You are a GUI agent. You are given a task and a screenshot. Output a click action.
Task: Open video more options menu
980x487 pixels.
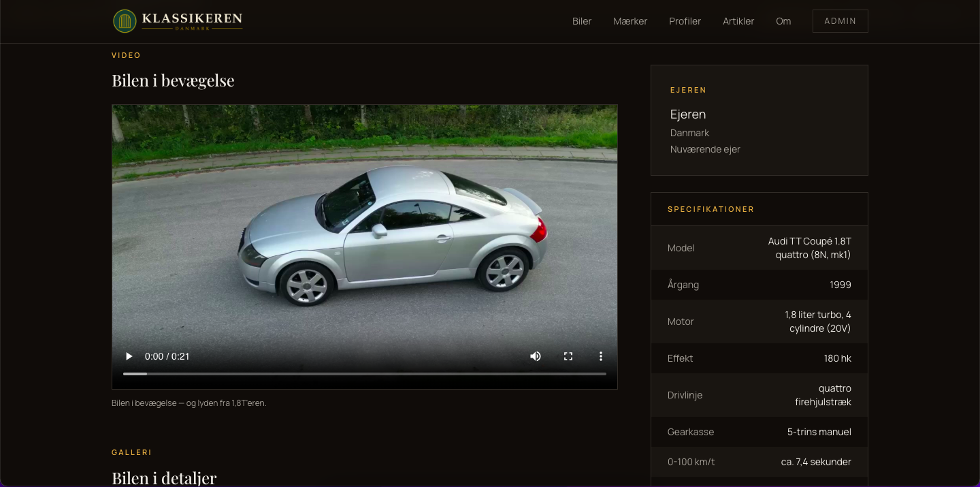tap(601, 356)
